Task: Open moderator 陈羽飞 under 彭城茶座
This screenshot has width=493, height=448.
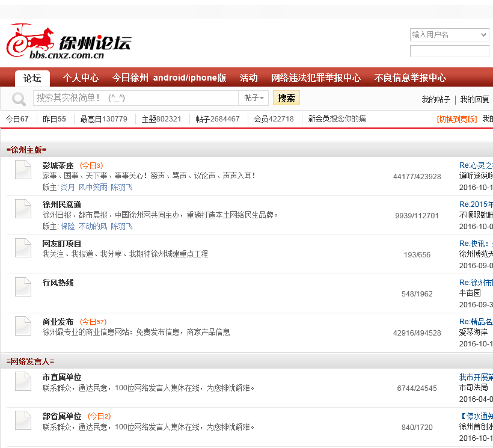Action: click(121, 188)
